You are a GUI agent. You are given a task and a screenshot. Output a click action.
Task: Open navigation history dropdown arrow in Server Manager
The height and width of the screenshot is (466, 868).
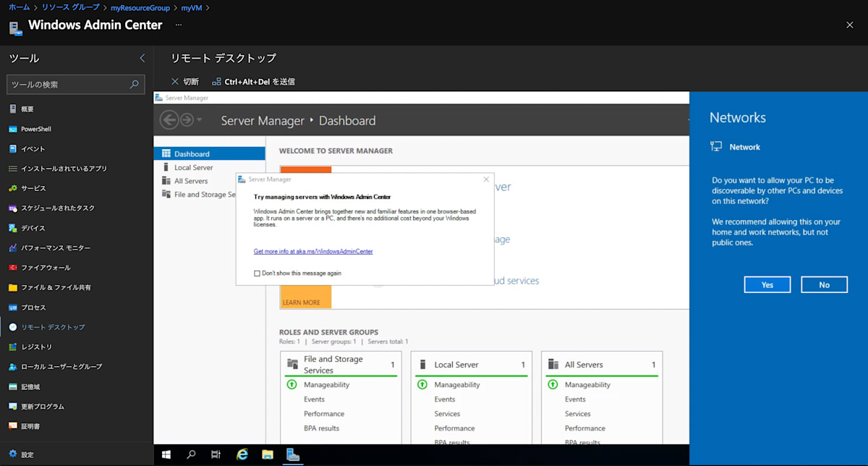click(x=200, y=120)
